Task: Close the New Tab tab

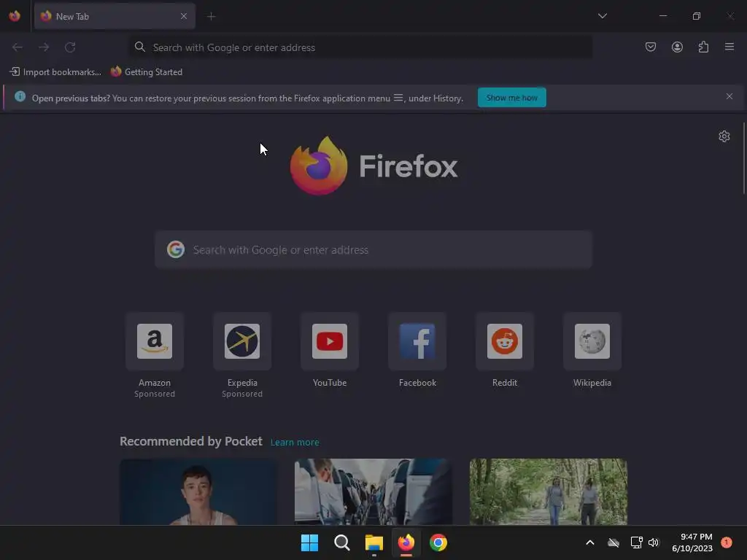Action: click(x=184, y=16)
